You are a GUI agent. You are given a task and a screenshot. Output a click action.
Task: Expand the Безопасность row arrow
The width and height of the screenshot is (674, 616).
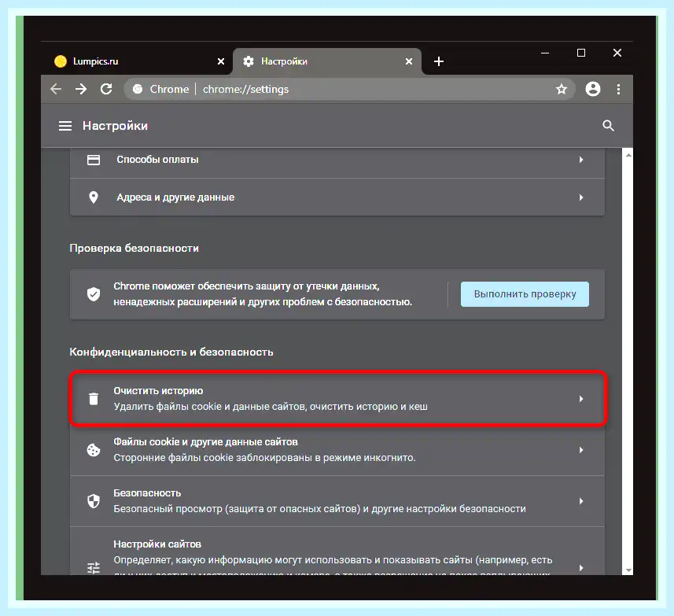pyautogui.click(x=581, y=501)
